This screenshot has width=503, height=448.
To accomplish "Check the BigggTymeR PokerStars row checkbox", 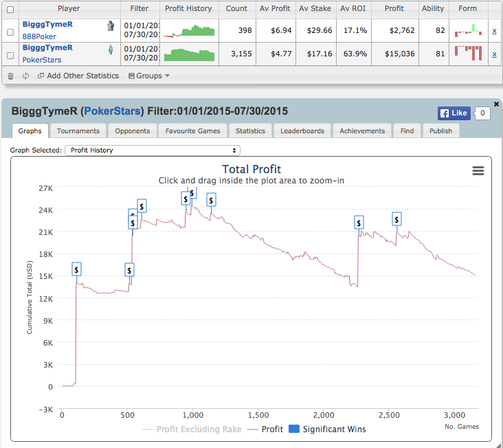I will [10, 55].
